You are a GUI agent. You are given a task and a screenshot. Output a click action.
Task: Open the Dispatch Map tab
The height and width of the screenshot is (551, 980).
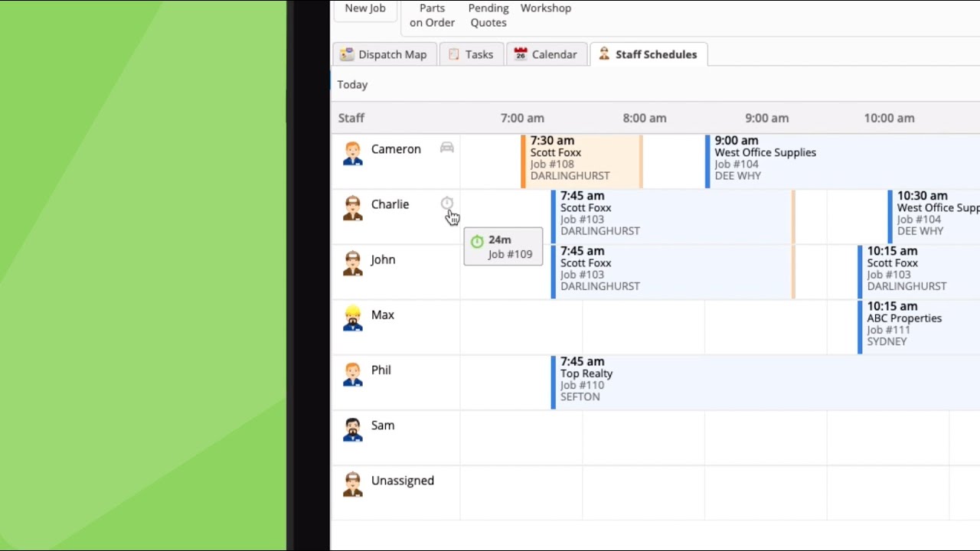tap(384, 54)
